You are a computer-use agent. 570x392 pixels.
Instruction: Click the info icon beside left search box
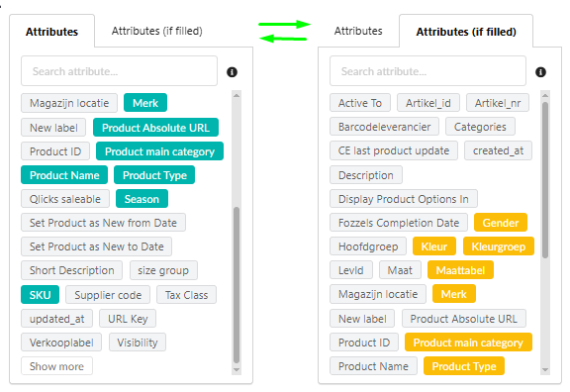coord(232,72)
